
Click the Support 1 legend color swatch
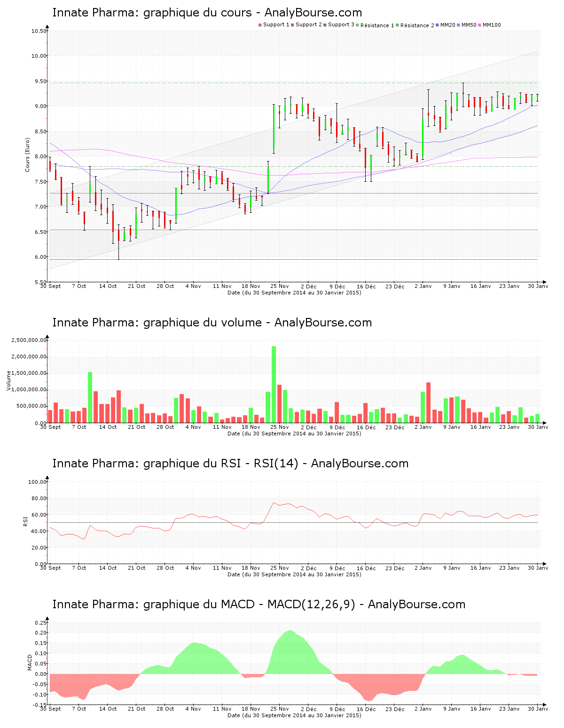point(260,25)
